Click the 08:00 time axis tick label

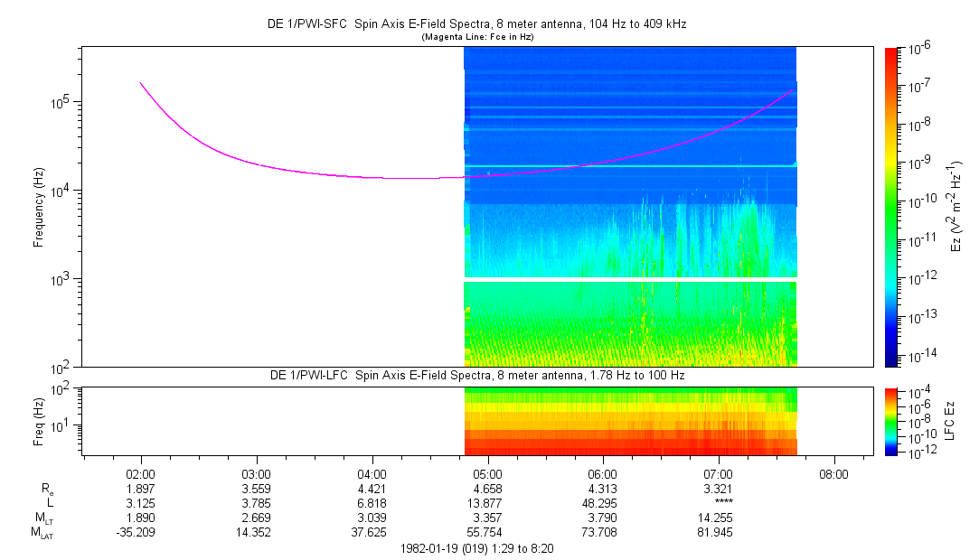[x=833, y=473]
